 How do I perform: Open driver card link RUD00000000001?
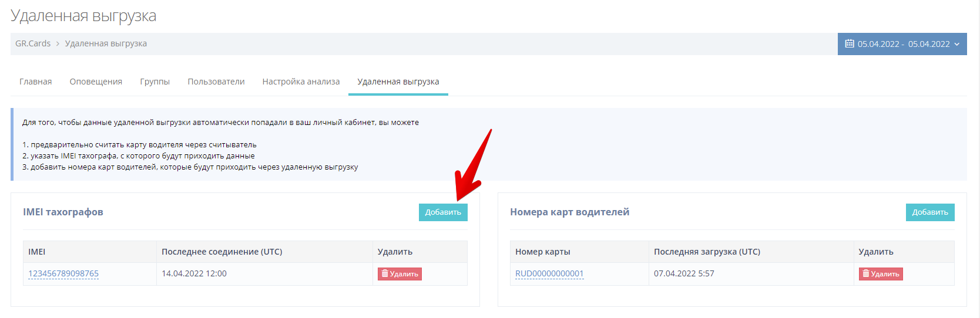[x=549, y=273]
